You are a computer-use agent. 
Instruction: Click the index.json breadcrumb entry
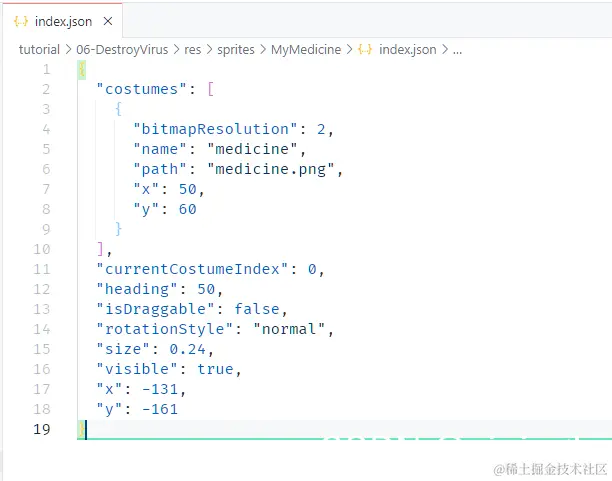coord(407,50)
